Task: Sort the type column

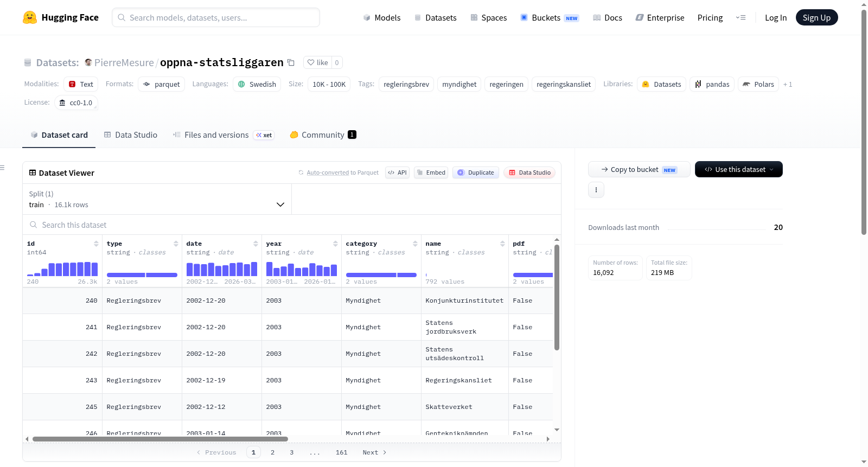Action: click(176, 244)
